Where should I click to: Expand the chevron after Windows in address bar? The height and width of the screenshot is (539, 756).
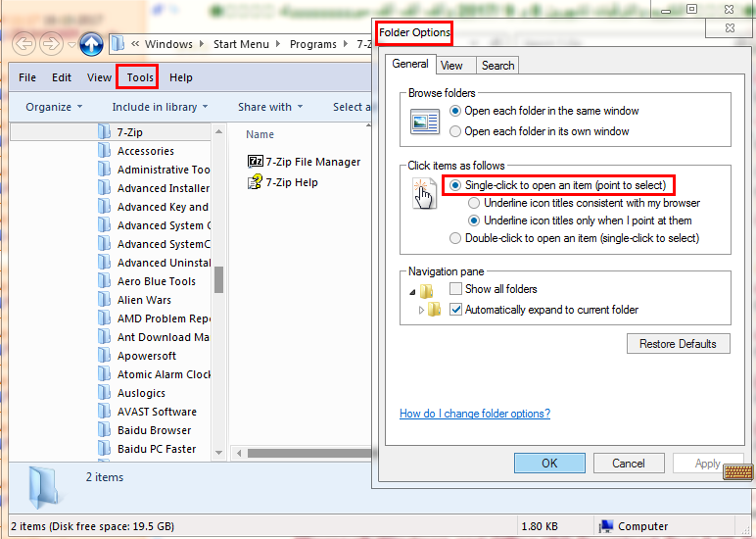201,44
